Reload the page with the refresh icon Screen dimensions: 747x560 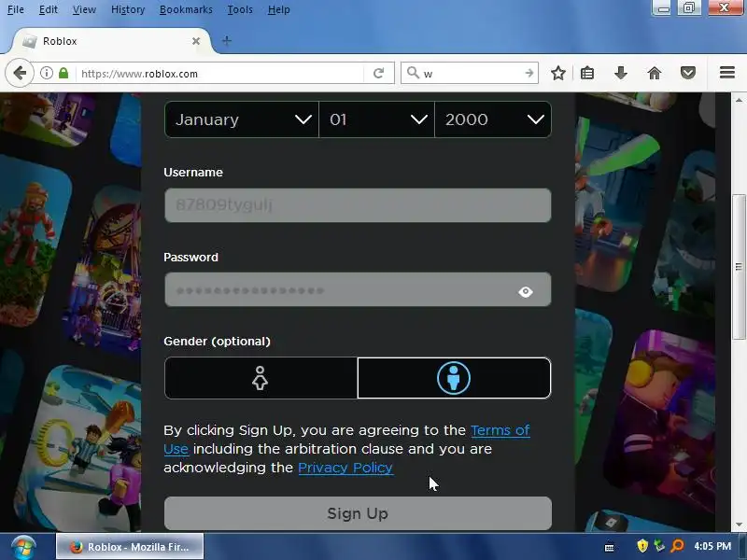pos(379,74)
